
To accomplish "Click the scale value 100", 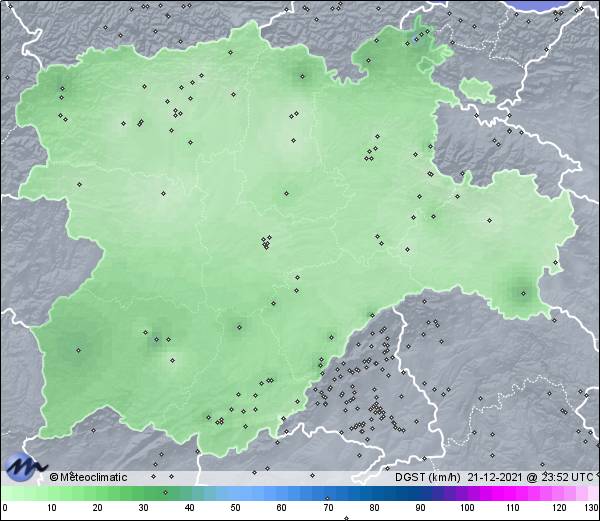I will (x=467, y=508).
